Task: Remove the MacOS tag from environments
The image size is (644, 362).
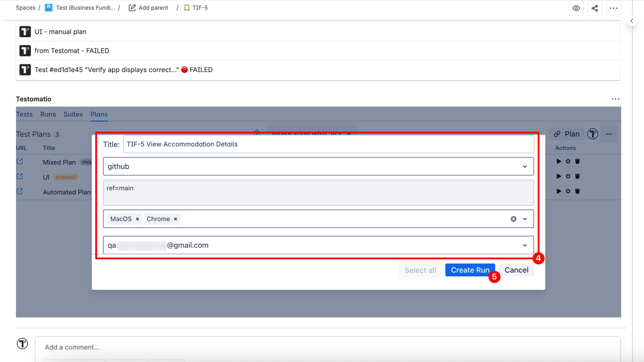Action: (x=137, y=219)
